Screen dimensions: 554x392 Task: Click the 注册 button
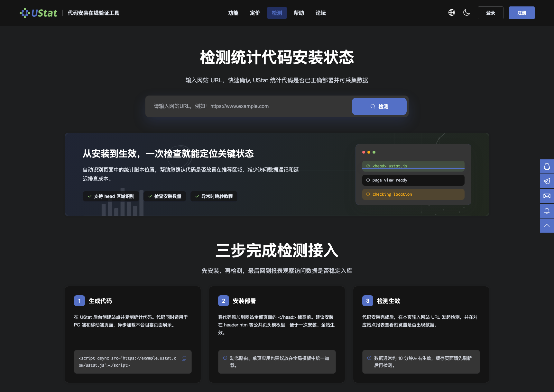pyautogui.click(x=522, y=13)
